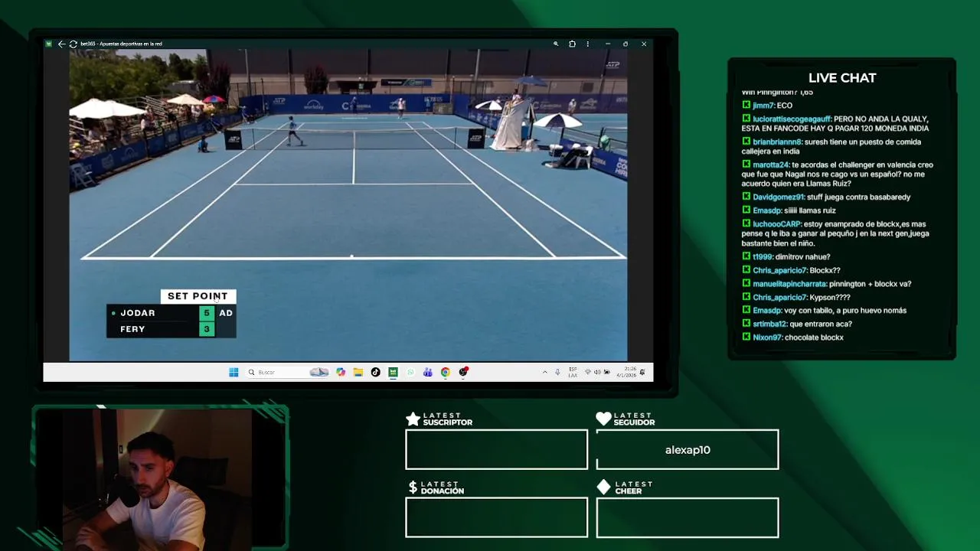
Task: Reload the bet365 page
Action: pos(73,44)
